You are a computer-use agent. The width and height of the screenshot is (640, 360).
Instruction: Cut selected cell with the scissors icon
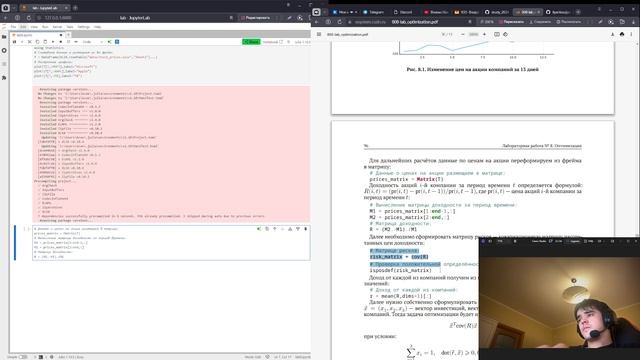30,42
